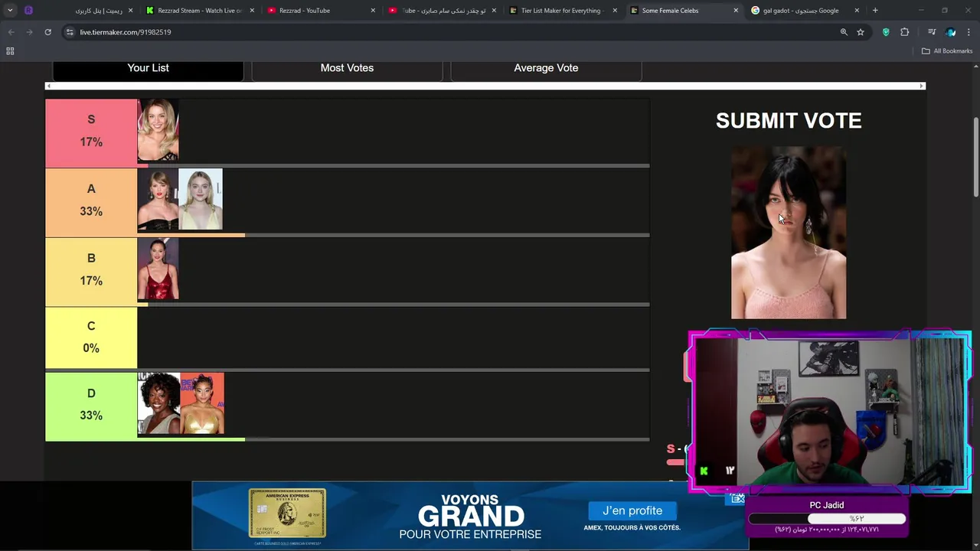Close the Tier List Maker tab

point(615,11)
